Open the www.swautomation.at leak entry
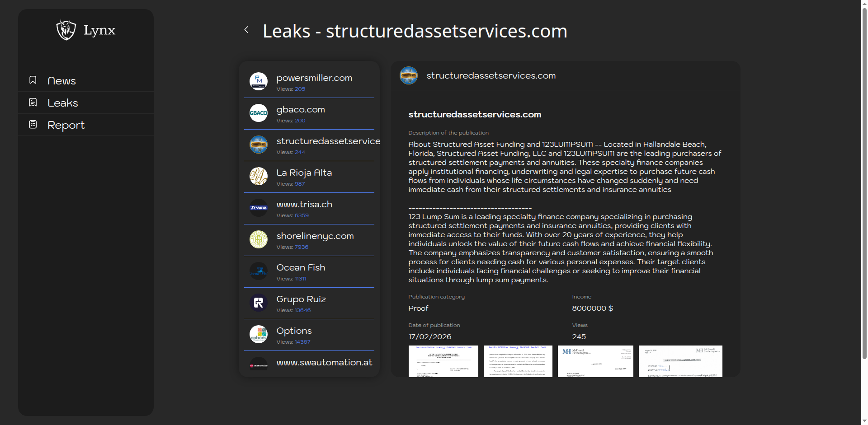 324,363
